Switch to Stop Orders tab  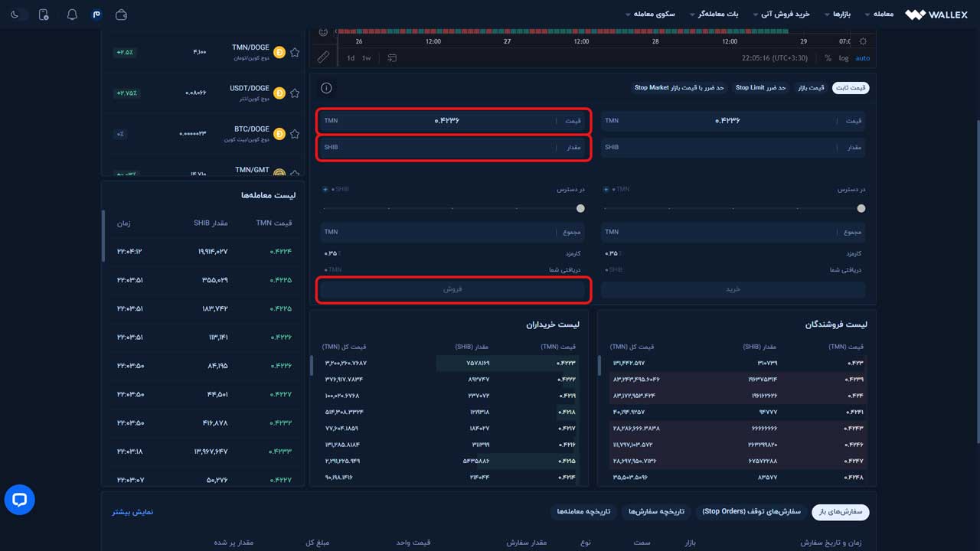click(752, 511)
